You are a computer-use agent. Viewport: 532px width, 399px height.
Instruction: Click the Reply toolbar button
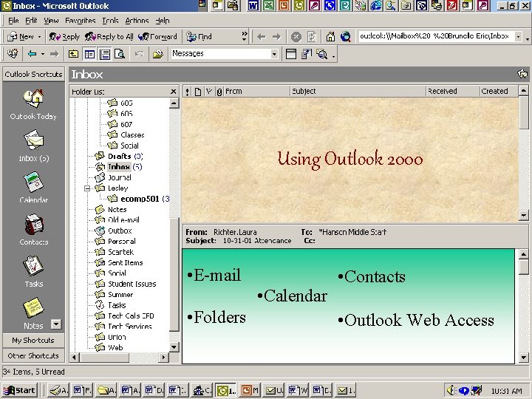click(64, 36)
